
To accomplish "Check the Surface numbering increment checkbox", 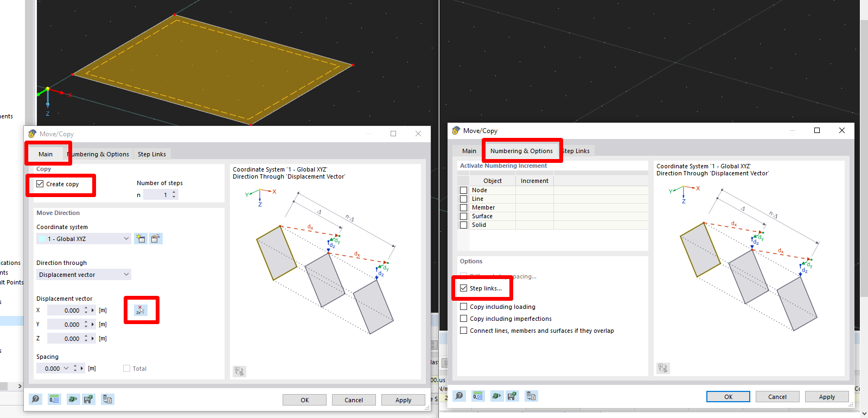I will point(464,216).
